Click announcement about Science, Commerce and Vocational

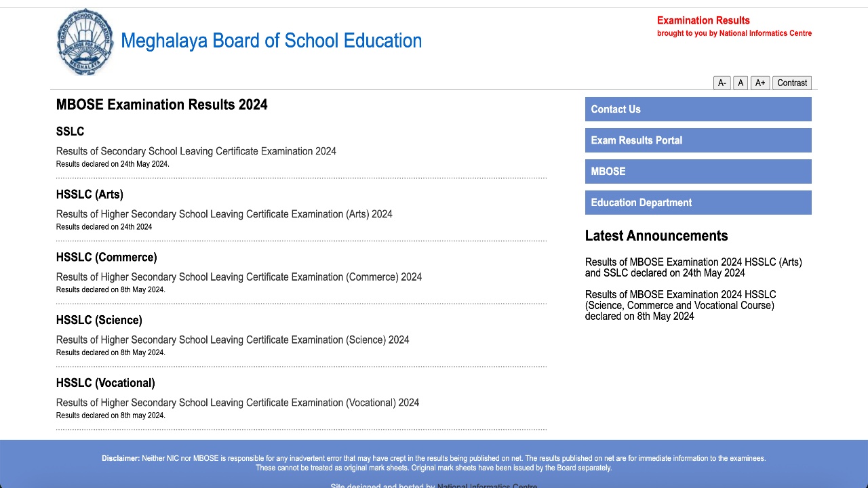(680, 306)
